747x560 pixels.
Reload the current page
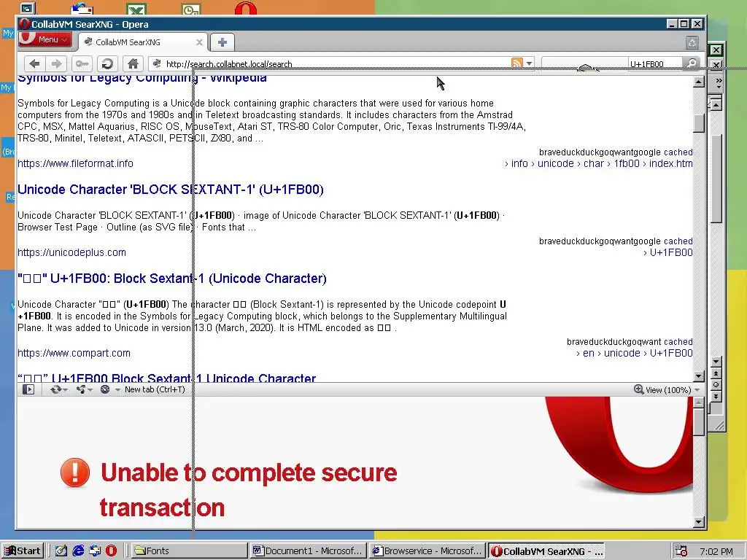(x=108, y=63)
